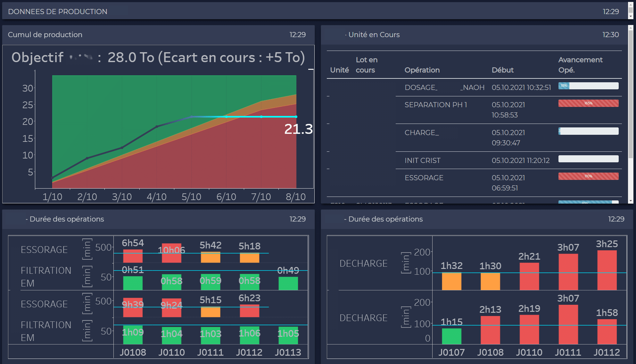Click the Avancement Opé. column header

coord(580,65)
